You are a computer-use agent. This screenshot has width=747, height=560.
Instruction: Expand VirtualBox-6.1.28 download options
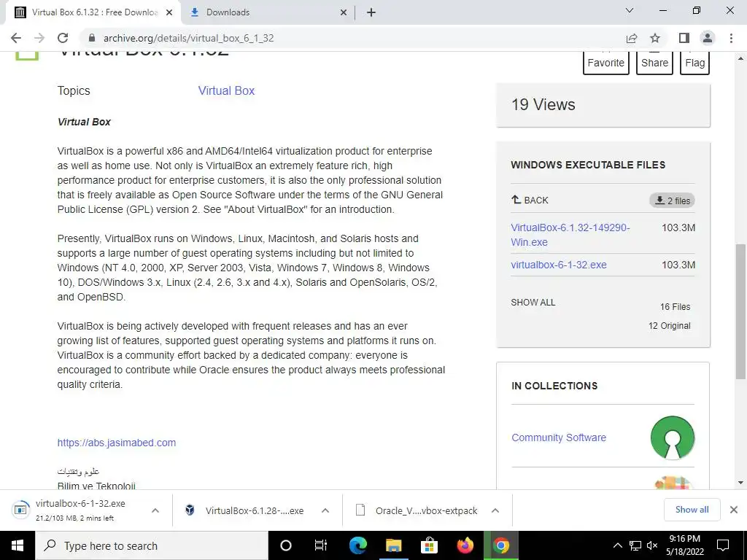click(325, 510)
